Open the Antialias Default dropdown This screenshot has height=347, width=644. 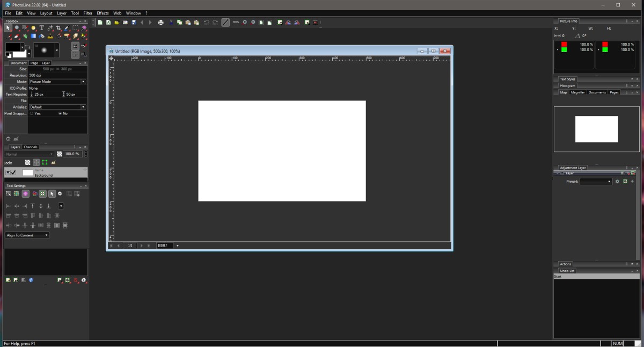pyautogui.click(x=57, y=107)
